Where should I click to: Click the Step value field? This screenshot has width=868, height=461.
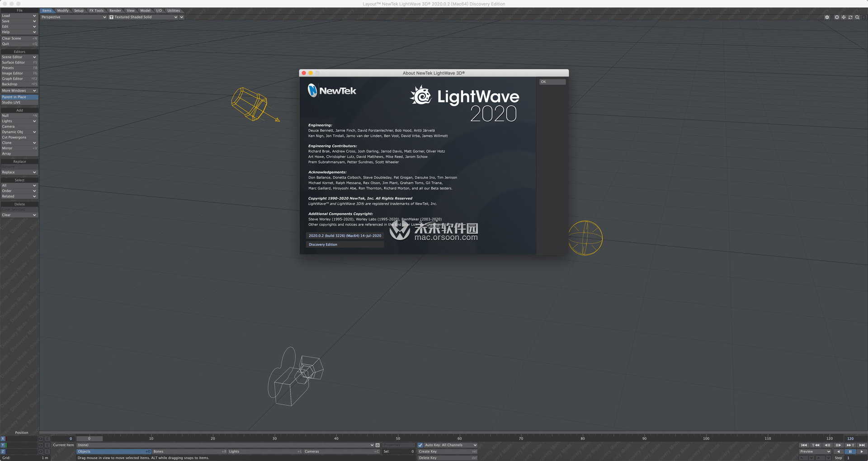click(x=856, y=458)
